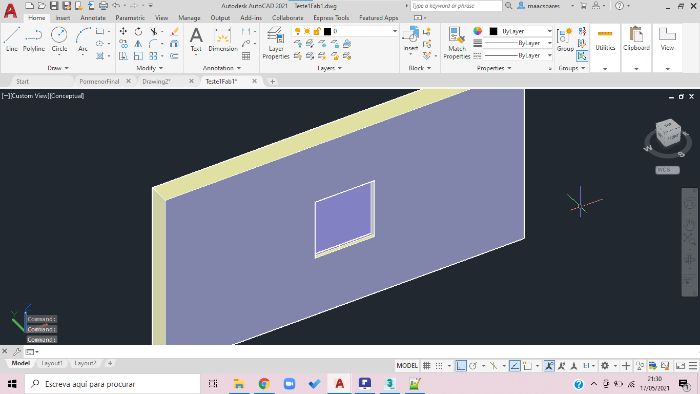Open the Text annotation tool

pyautogui.click(x=196, y=39)
